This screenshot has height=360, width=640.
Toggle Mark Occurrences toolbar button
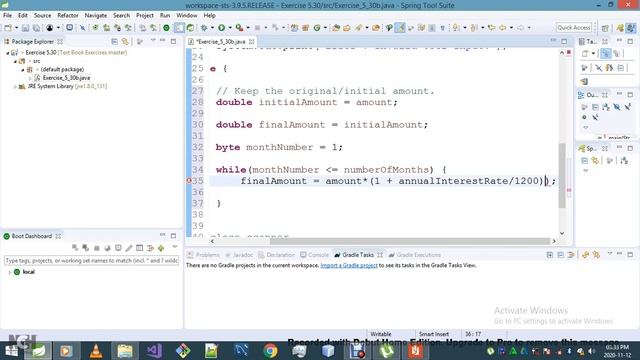400,28
